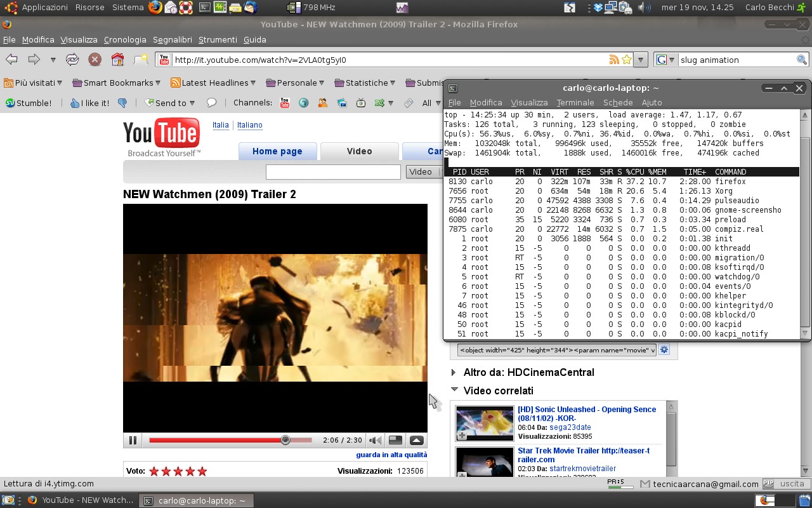Switch to the terminal taskbar button
Image resolution: width=812 pixels, height=508 pixels.
197,500
